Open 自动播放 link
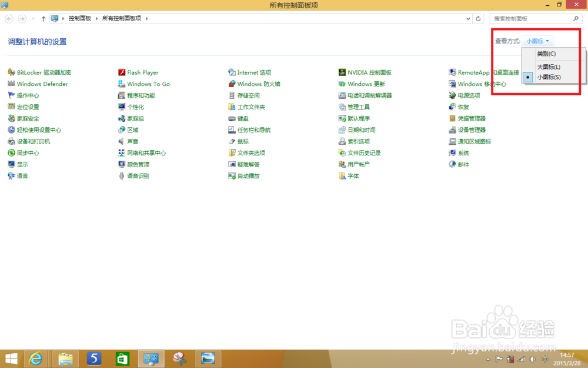The image size is (588, 368). (x=248, y=175)
